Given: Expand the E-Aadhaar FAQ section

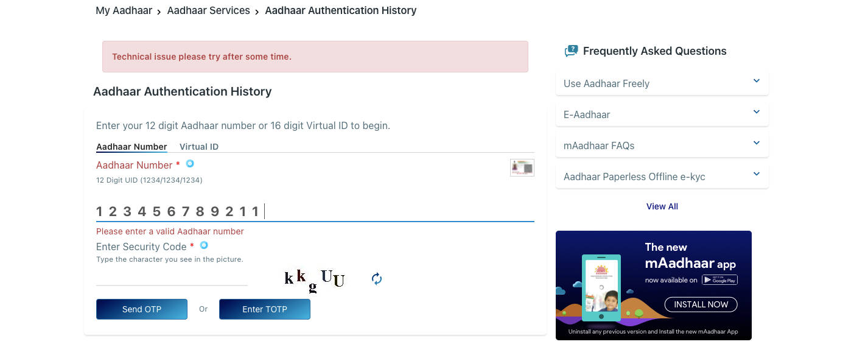Looking at the screenshot, I should 662,114.
